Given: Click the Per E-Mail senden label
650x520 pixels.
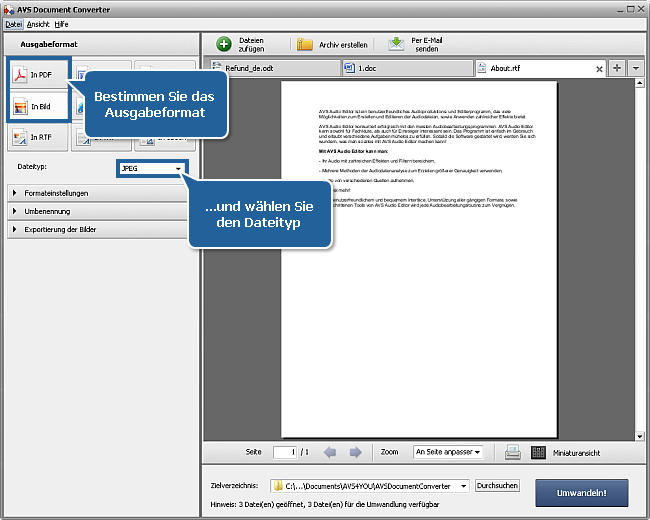Looking at the screenshot, I should [x=427, y=44].
